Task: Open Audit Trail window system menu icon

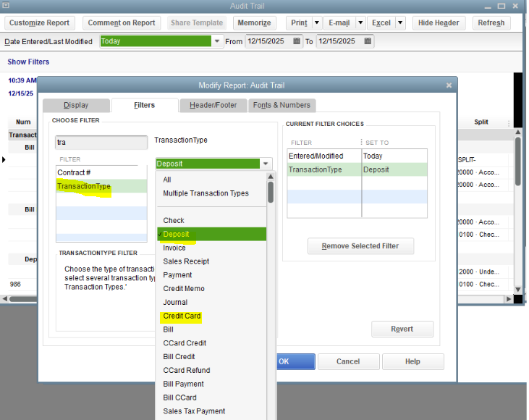Action: click(x=5, y=5)
